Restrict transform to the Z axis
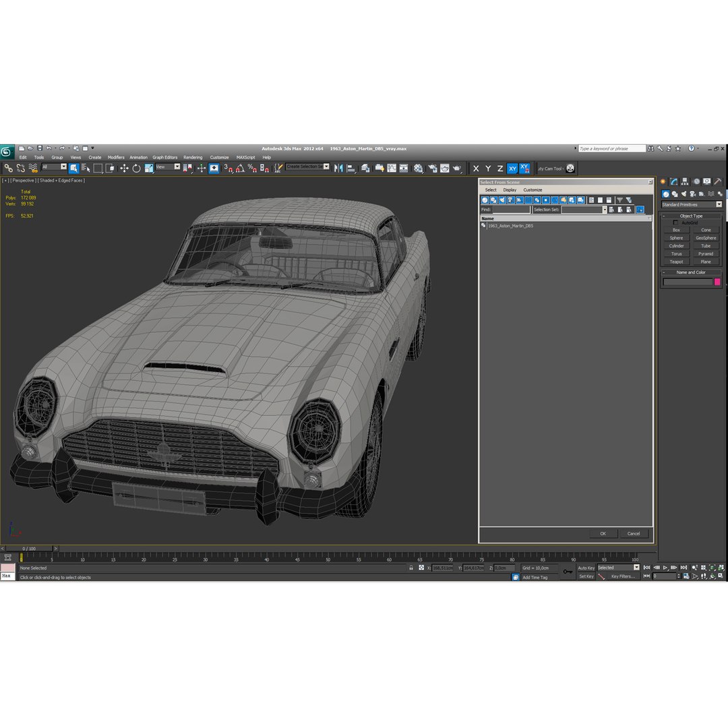The width and height of the screenshot is (728, 728). [x=500, y=169]
